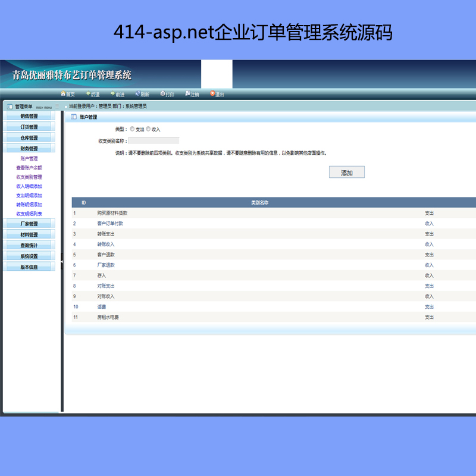The height and width of the screenshot is (476, 476).
Task: Click the 首页 home icon in toolbar
Action: [63, 94]
